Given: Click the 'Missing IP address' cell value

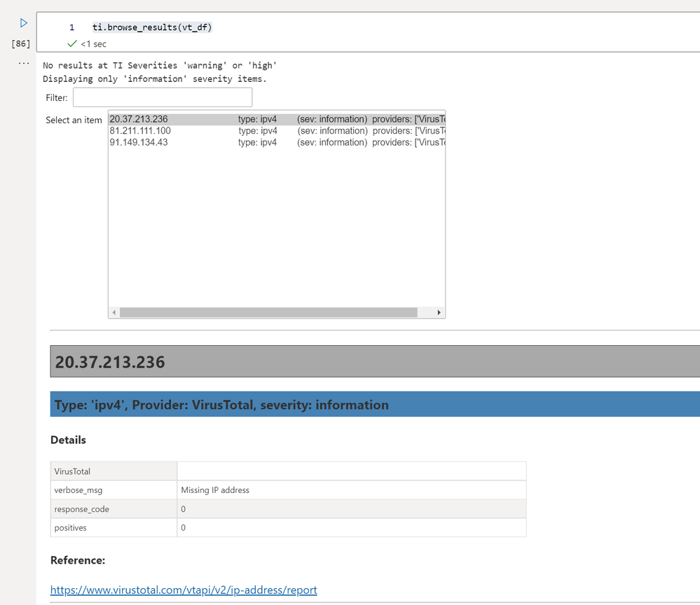Looking at the screenshot, I should pyautogui.click(x=215, y=490).
